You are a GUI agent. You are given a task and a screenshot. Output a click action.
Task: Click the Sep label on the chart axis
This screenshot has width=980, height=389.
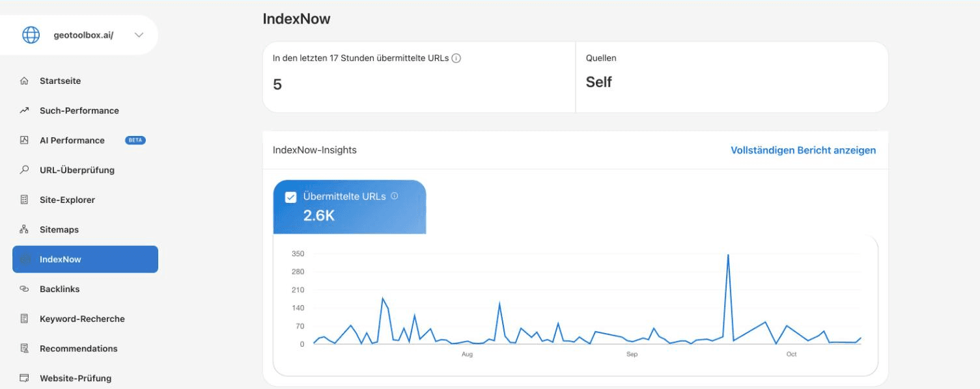point(632,355)
